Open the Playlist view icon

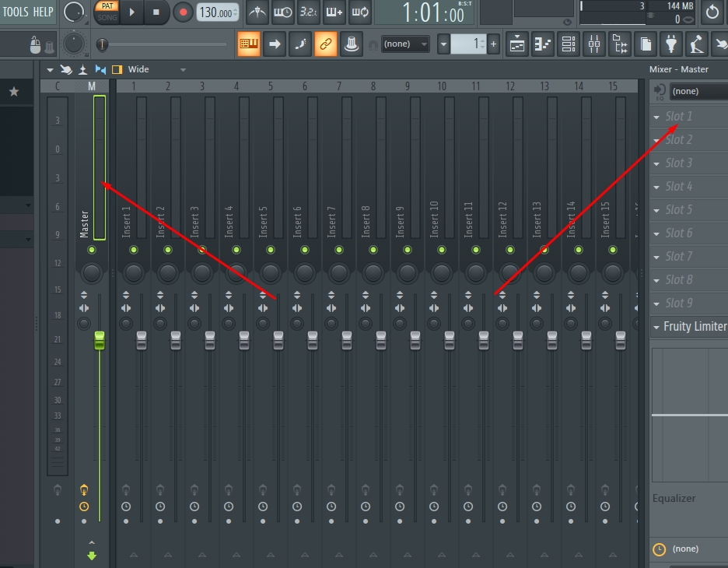pyautogui.click(x=516, y=44)
